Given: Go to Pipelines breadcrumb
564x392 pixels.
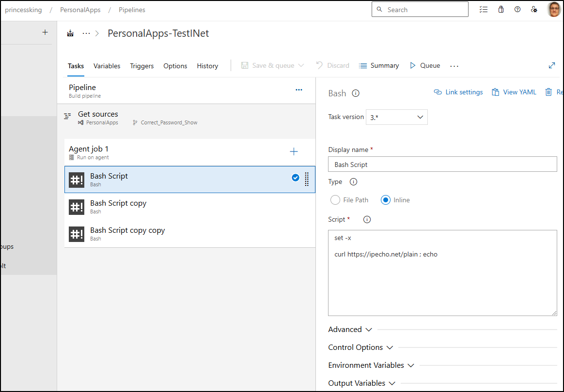Looking at the screenshot, I should (132, 10).
